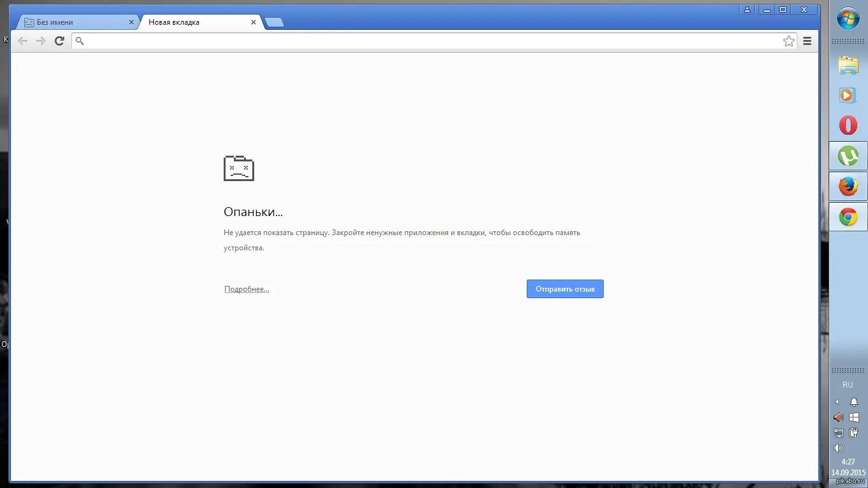Screen dimensions: 868x488
Task: Click the red speaker tray icon
Action: click(838, 417)
